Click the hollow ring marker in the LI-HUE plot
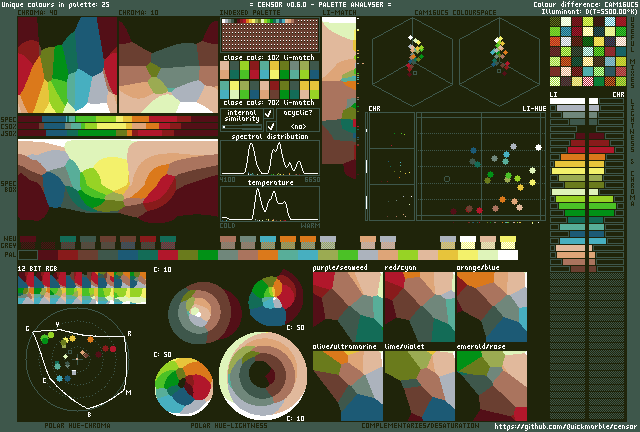This screenshot has height=432, width=640. tap(447, 179)
